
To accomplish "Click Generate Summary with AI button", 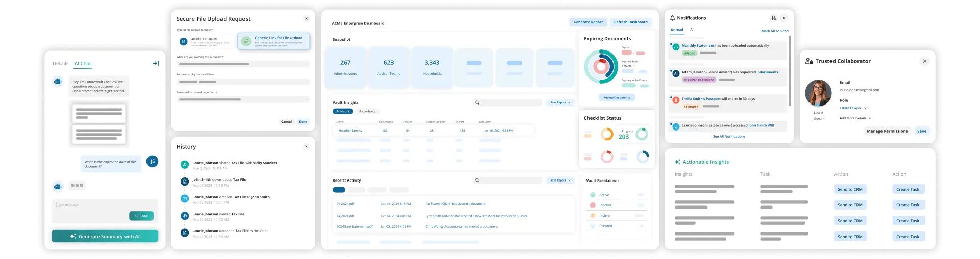I will (105, 237).
